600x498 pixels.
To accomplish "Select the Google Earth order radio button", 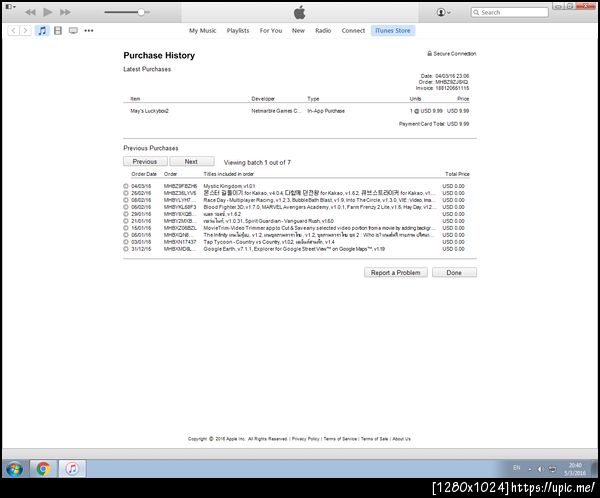I will coord(126,249).
